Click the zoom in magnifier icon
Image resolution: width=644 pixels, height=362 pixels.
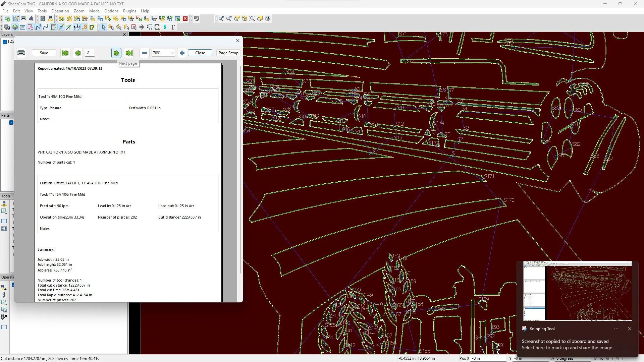click(221, 19)
